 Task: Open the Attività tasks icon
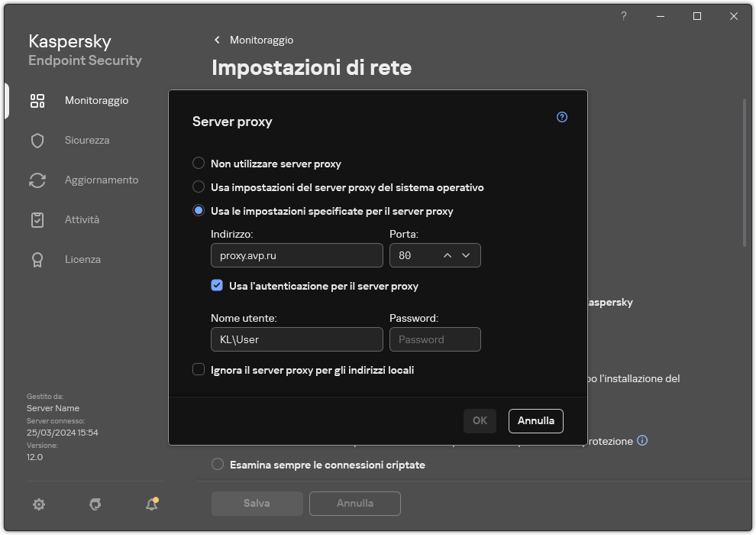pyautogui.click(x=37, y=219)
